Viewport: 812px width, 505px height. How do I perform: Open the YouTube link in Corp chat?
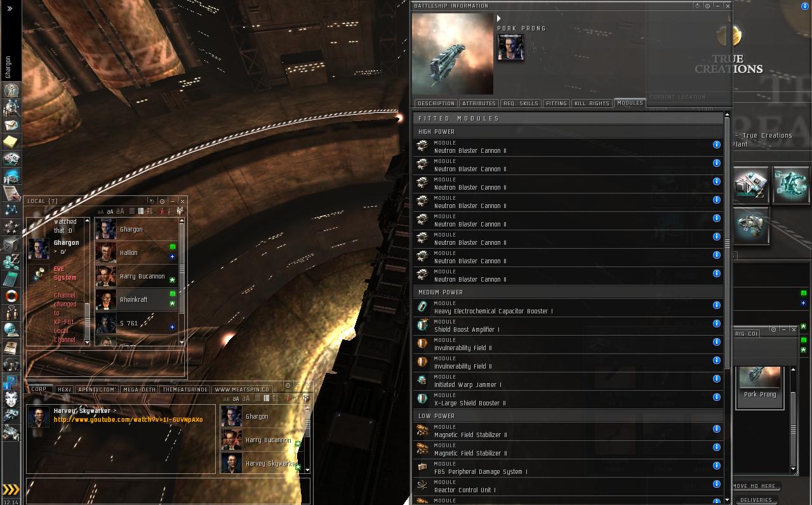point(128,420)
